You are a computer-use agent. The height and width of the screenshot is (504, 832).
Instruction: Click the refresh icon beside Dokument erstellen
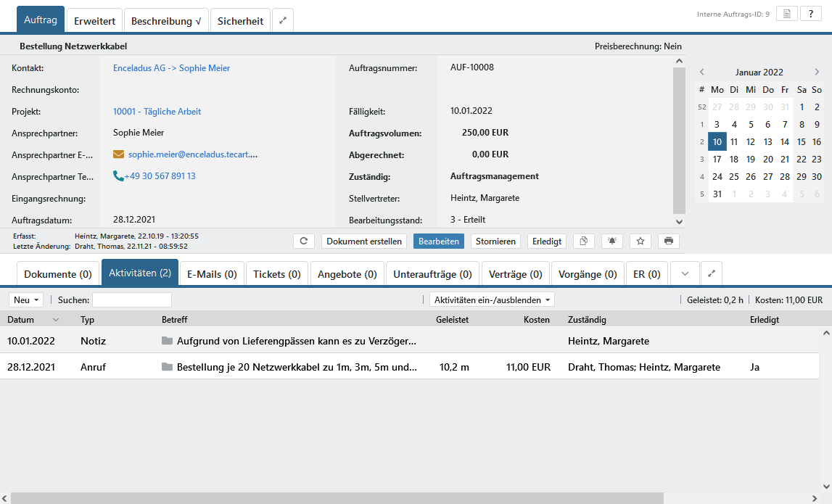click(304, 241)
